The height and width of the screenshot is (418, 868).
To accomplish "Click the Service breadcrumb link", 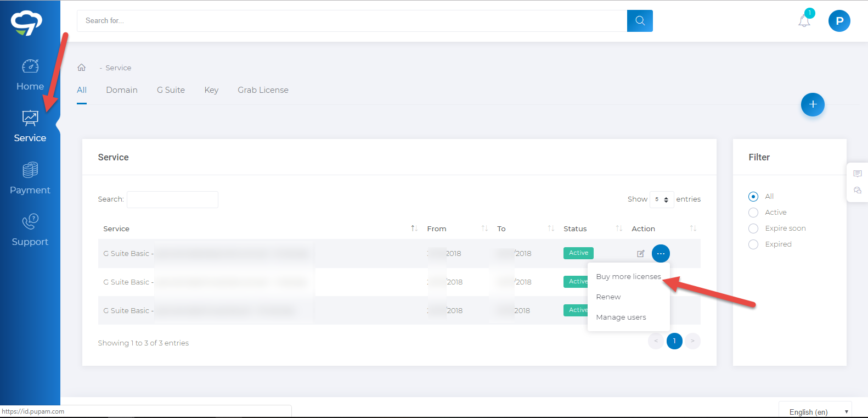I will click(118, 68).
